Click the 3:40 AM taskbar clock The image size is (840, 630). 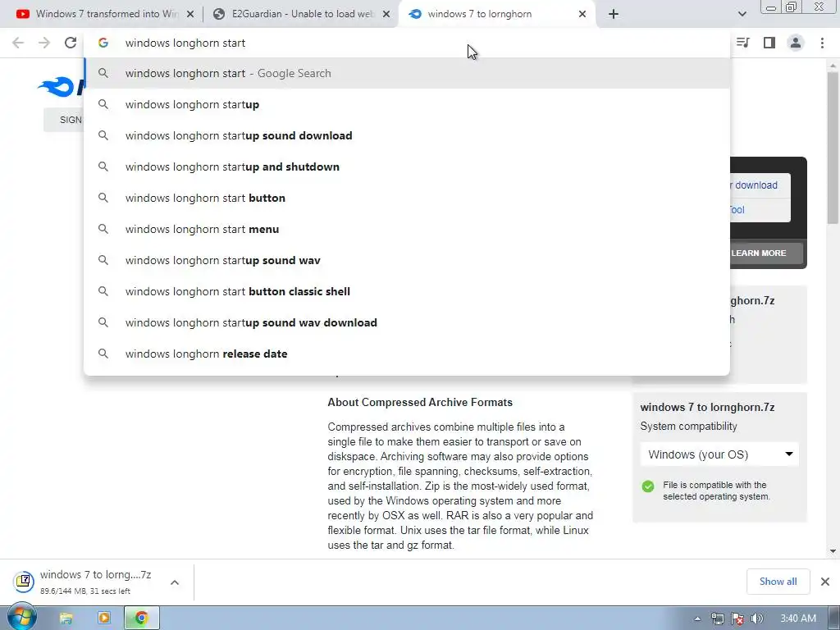pos(798,619)
